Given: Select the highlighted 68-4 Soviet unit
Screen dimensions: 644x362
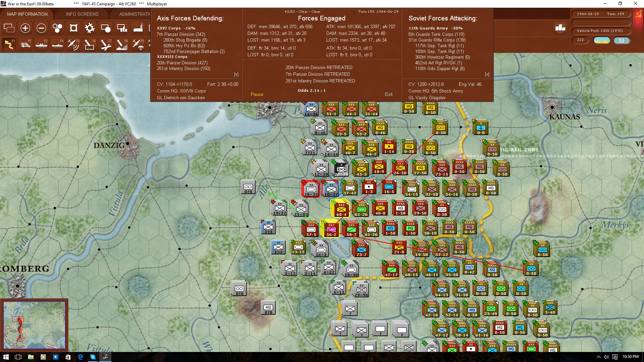Looking at the screenshot, I should tap(341, 209).
